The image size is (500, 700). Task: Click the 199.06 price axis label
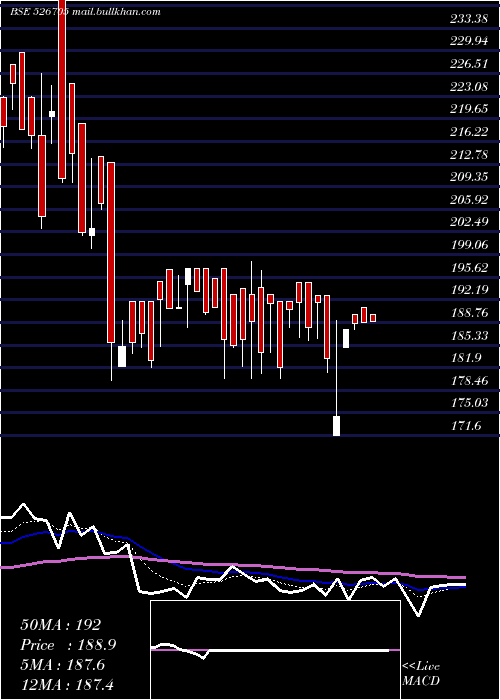tap(470, 245)
